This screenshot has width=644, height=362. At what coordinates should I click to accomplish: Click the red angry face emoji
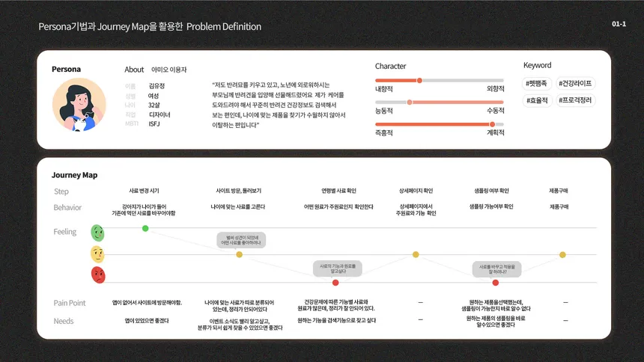point(98,274)
